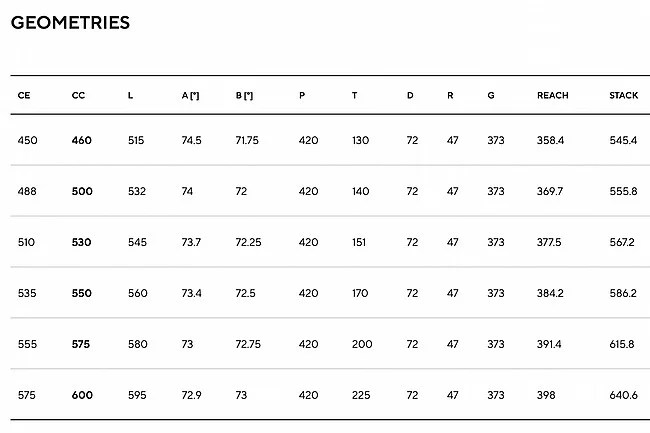
Task: Click the 384.2 reach value
Action: (550, 293)
